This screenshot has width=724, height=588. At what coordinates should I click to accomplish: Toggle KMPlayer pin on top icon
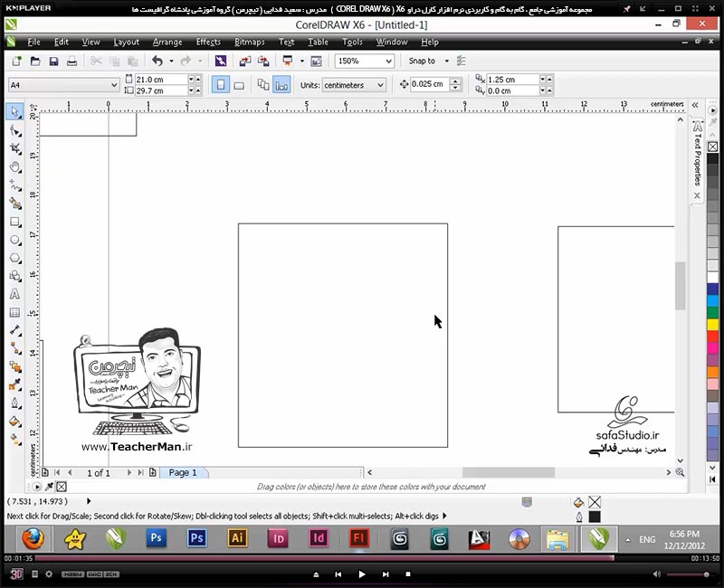point(626,9)
